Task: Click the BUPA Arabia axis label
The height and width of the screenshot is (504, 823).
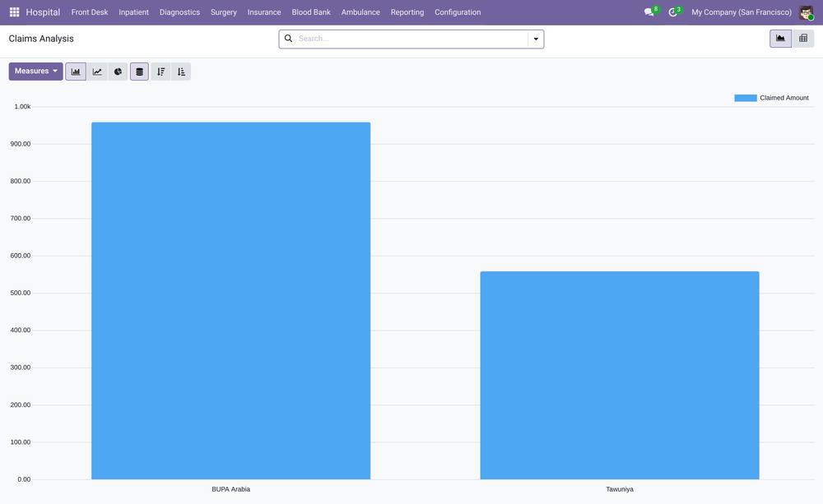Action: 231,489
